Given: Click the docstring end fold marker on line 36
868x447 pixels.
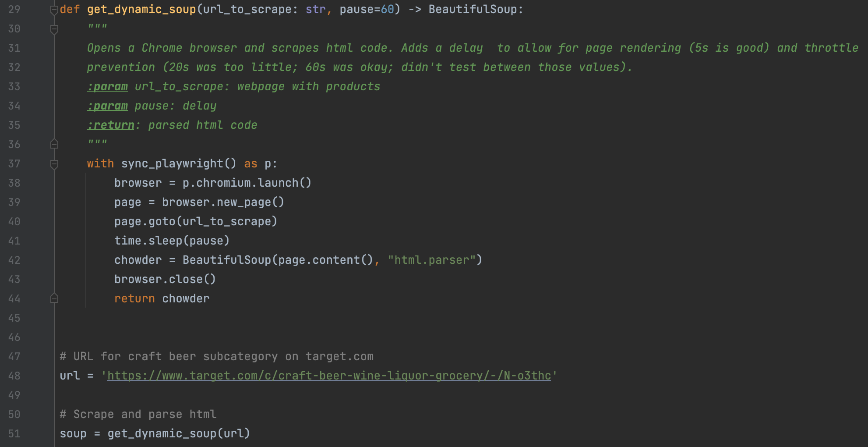Looking at the screenshot, I should pyautogui.click(x=54, y=144).
